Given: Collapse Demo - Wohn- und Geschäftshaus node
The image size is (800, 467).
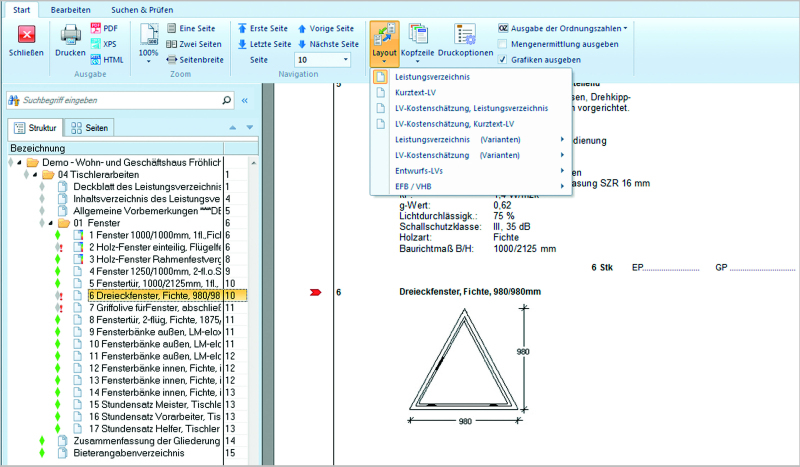Looking at the screenshot, I should pyautogui.click(x=19, y=162).
